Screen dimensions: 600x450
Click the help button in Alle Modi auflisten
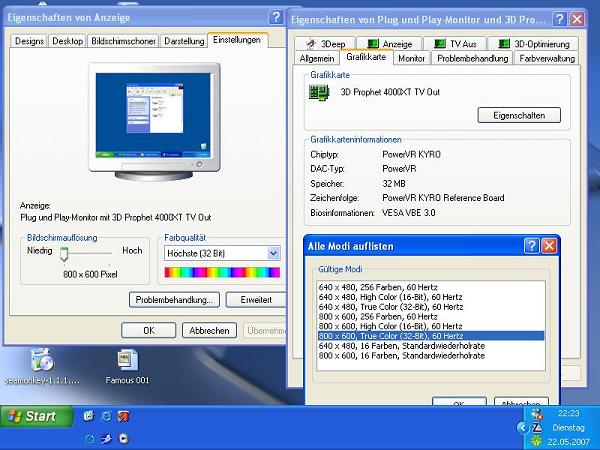tap(530, 246)
